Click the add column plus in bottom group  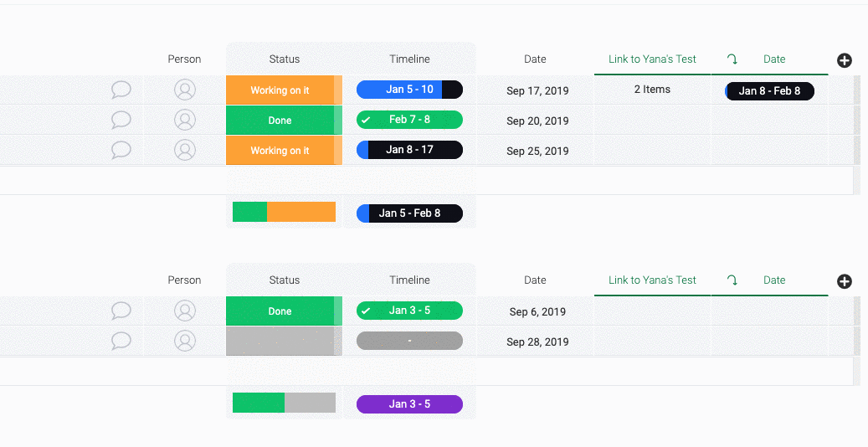click(x=845, y=281)
